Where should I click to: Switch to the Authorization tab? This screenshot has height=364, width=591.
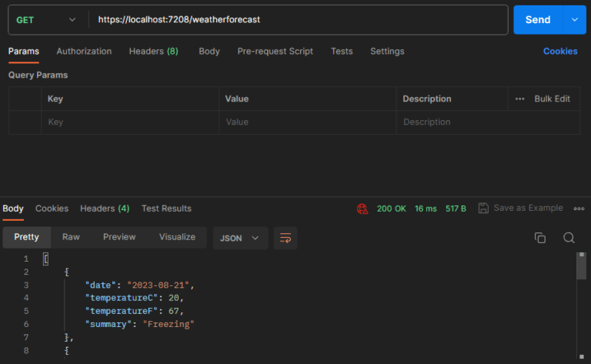click(84, 52)
